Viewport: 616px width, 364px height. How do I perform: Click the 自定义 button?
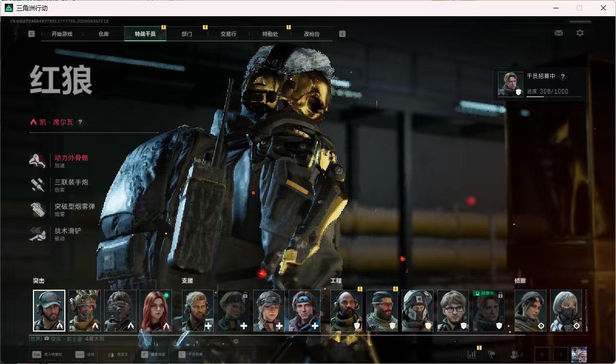click(x=118, y=354)
